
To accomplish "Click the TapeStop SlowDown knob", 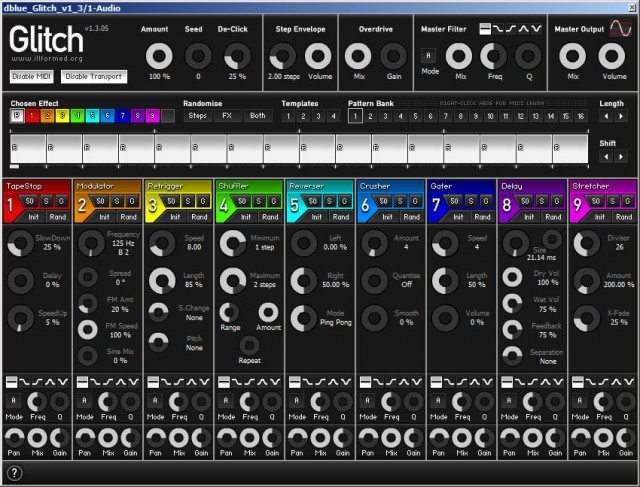I will point(20,243).
